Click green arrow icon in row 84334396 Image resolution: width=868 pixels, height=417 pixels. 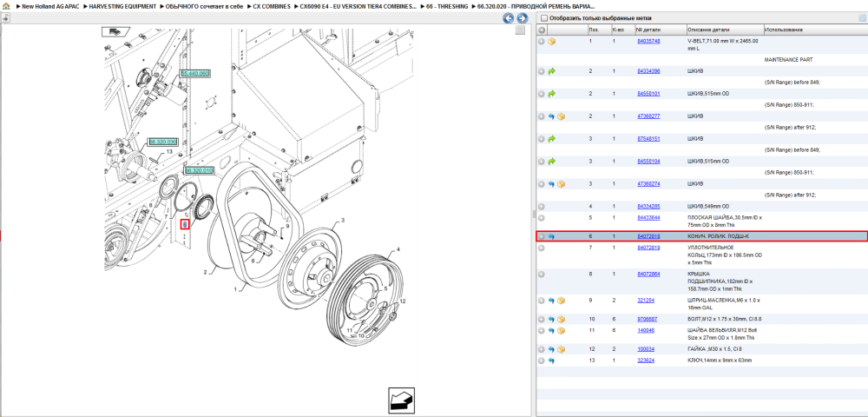552,71
